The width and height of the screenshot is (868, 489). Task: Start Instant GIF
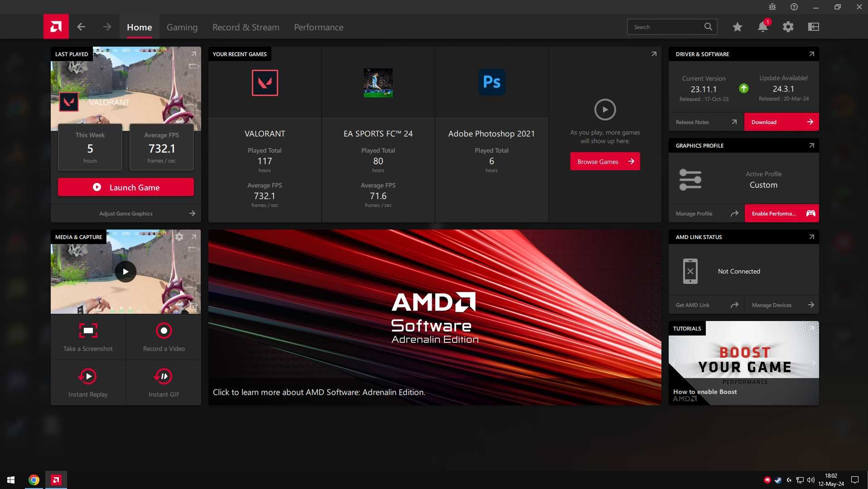tap(164, 383)
